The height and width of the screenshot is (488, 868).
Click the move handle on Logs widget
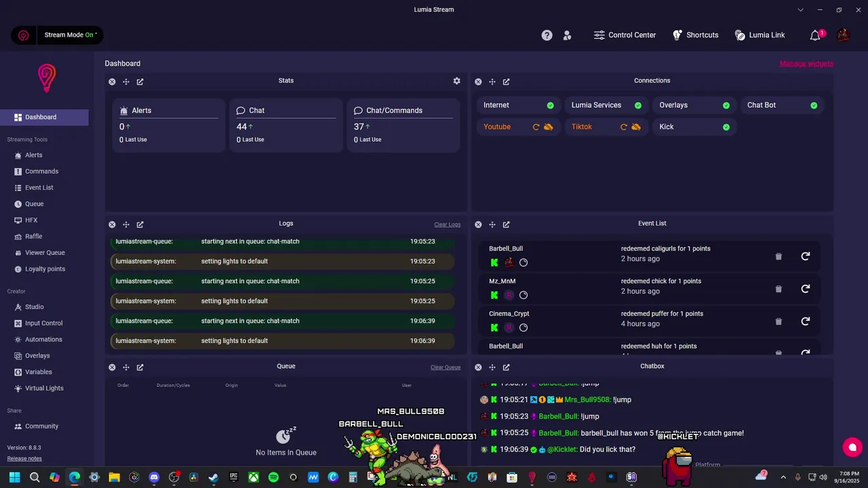point(126,224)
